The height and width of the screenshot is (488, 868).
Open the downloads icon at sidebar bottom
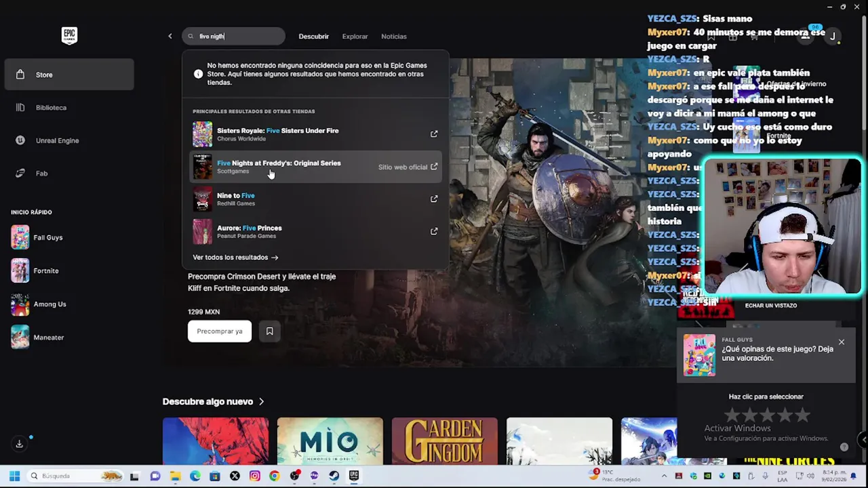click(x=20, y=444)
